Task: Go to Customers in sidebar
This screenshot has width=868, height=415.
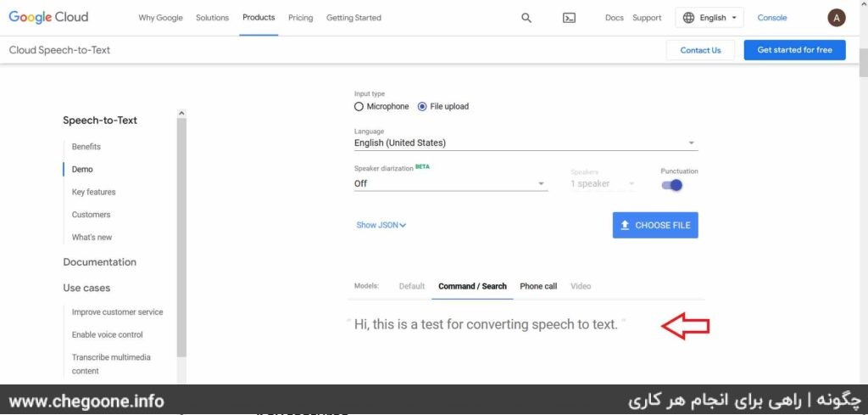Action: click(x=91, y=215)
